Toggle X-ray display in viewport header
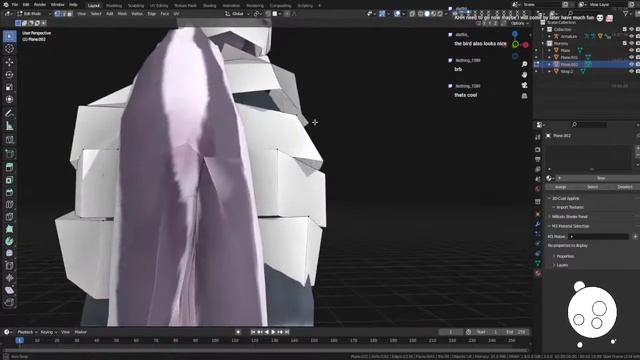The width and height of the screenshot is (640, 360). coord(412,13)
